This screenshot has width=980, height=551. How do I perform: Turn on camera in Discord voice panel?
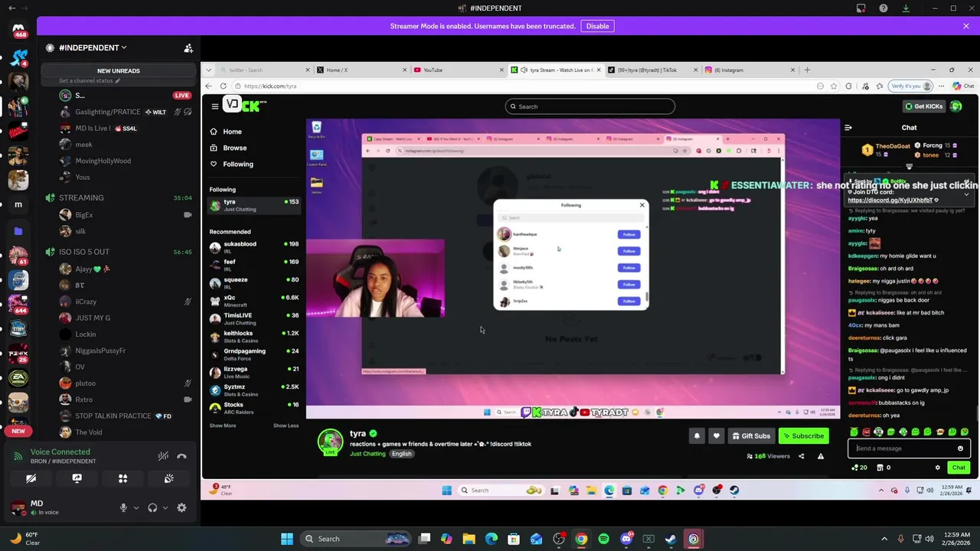[x=31, y=478]
